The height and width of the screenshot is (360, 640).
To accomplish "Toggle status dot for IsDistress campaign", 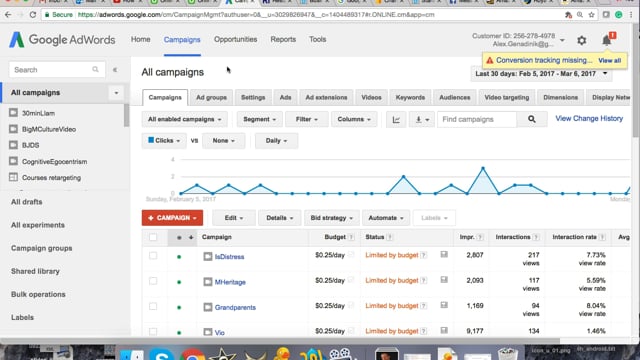I will 179,257.
